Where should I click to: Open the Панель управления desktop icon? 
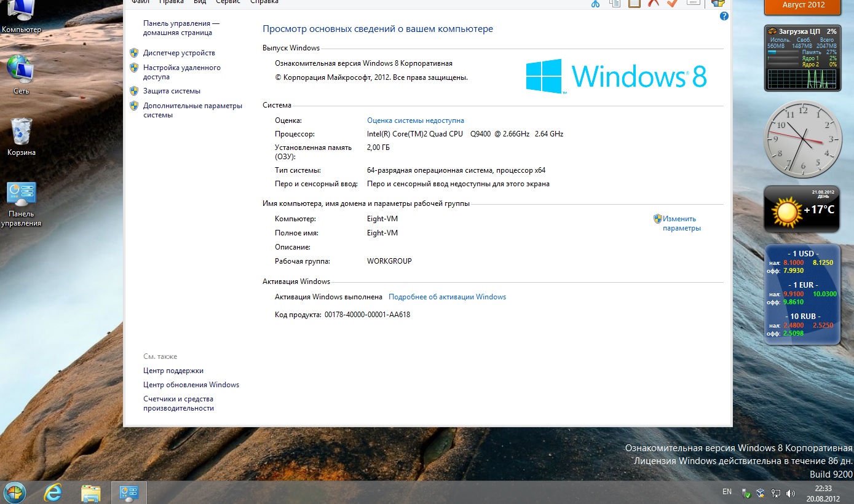(x=22, y=204)
